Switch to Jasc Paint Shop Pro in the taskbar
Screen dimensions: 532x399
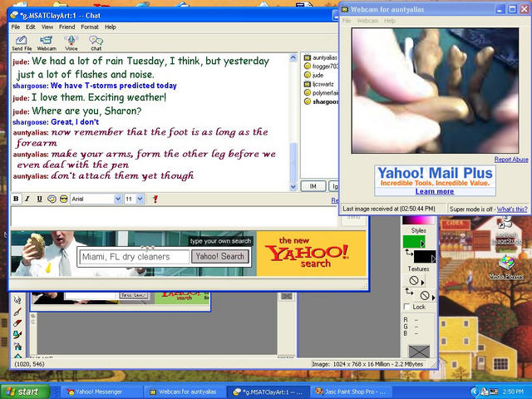(x=351, y=392)
